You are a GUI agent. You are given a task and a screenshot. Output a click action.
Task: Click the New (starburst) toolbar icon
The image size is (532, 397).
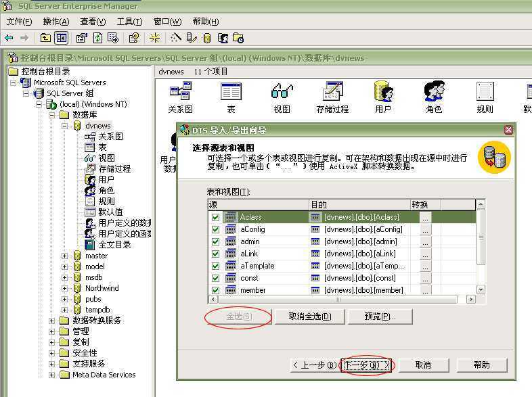tap(155, 38)
